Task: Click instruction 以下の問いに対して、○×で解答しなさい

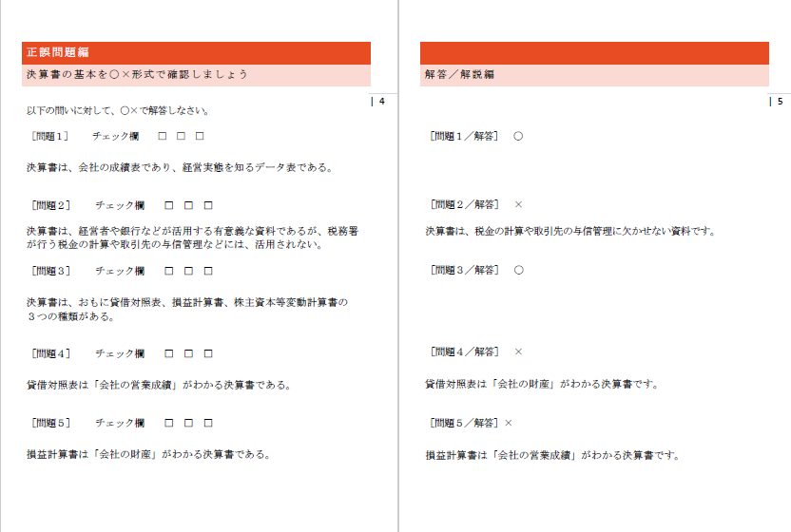Action: pos(118,110)
